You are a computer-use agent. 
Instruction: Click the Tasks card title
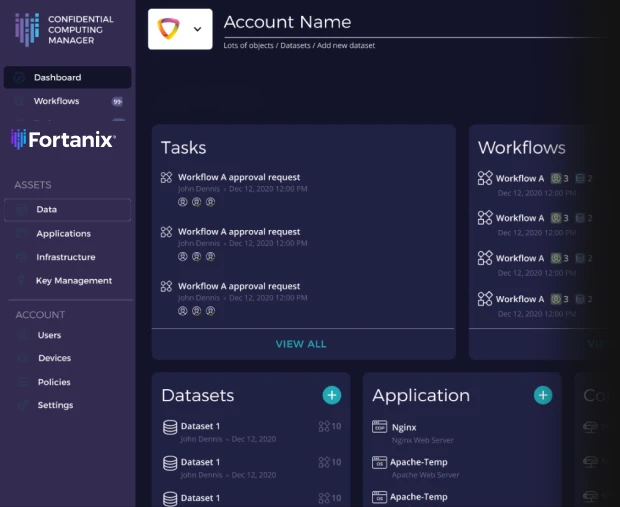coord(183,148)
